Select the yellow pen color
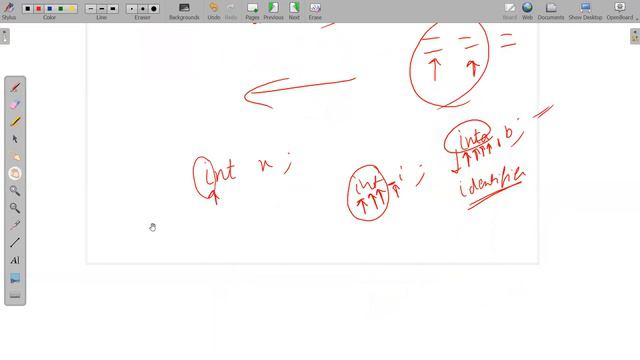 pos(72,9)
